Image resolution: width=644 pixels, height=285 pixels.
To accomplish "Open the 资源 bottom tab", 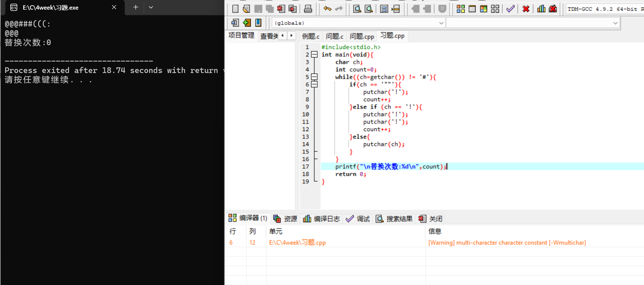I will 285,219.
